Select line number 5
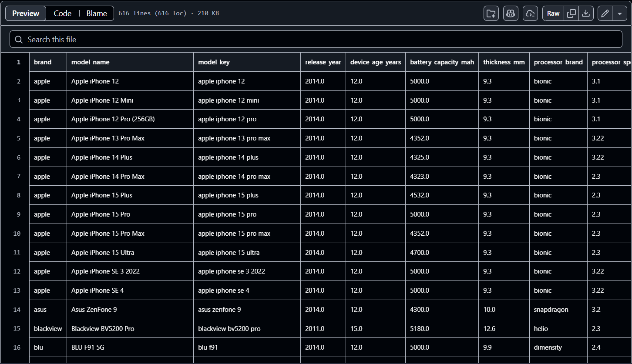The width and height of the screenshot is (632, 364). pos(18,138)
